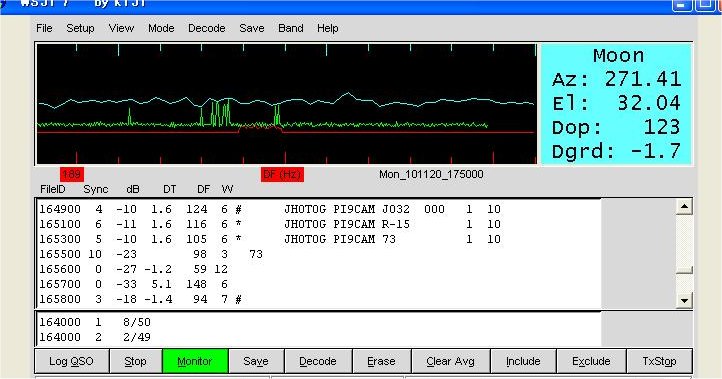Image resolution: width=722 pixels, height=379 pixels.
Task: Click the Exclude button
Action: [x=591, y=361]
